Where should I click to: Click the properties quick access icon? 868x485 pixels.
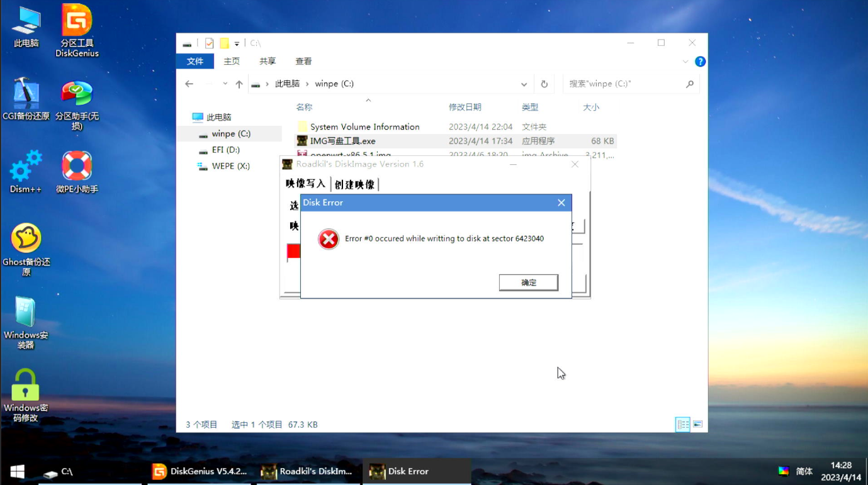coord(209,43)
